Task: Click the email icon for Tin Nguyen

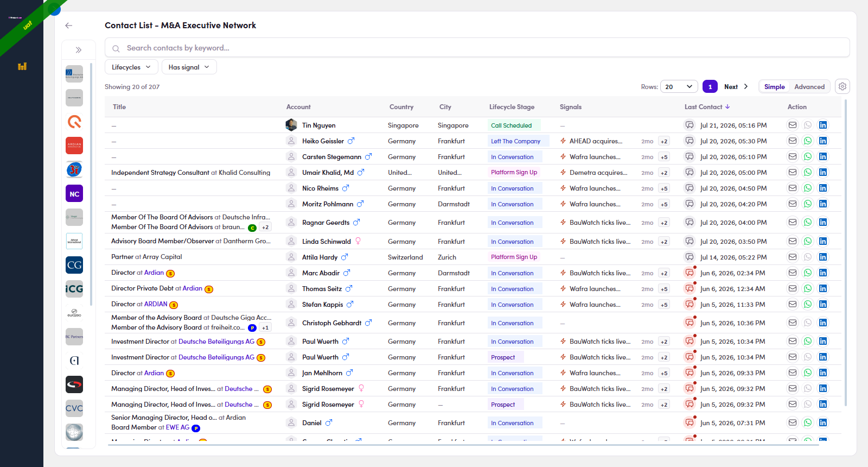Action: click(793, 125)
